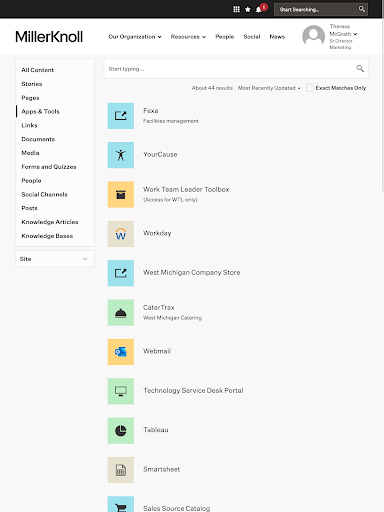Image resolution: width=384 pixels, height=512 pixels.
Task: Select Apps & Tools filter
Action: click(40, 111)
